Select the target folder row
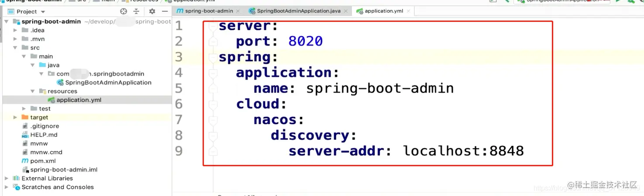 (x=87, y=117)
